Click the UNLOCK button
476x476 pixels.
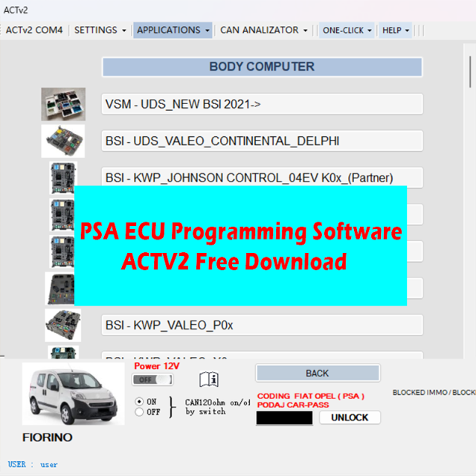350,417
